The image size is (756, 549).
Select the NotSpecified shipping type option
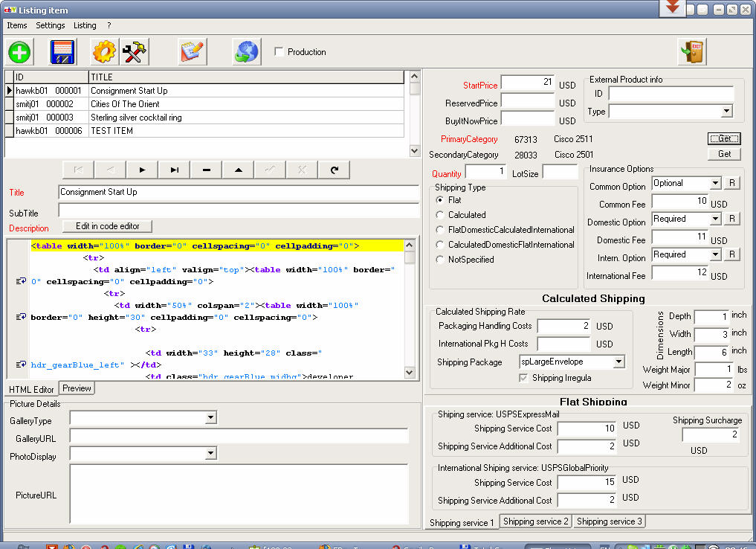[440, 260]
